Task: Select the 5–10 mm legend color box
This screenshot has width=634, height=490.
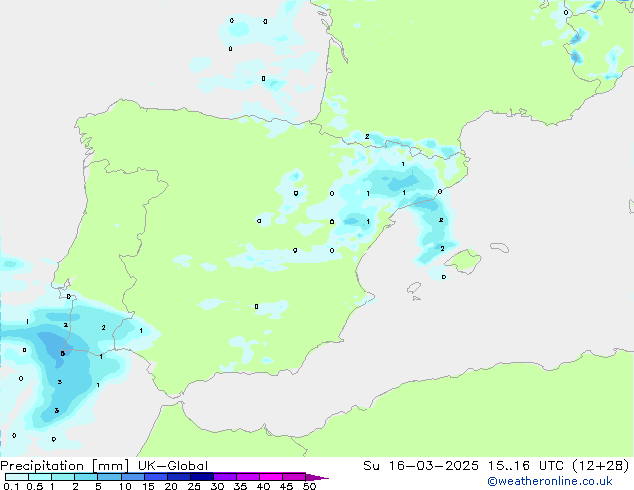Action: coord(109,477)
